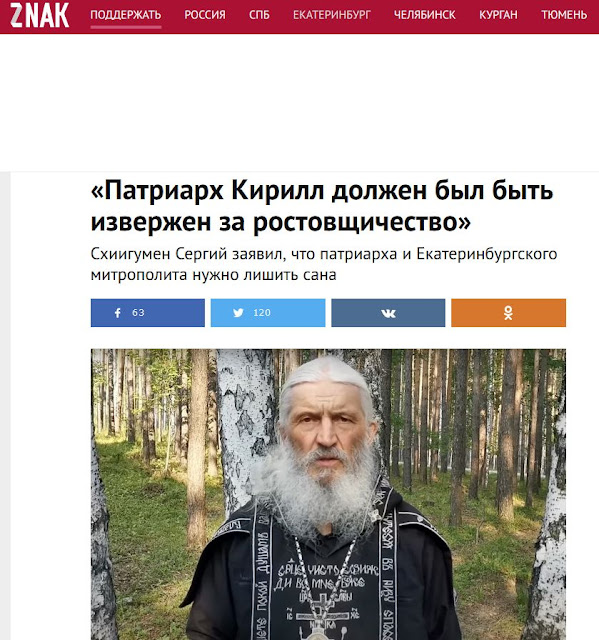Share the article on VK
The image size is (599, 640).
(388, 313)
